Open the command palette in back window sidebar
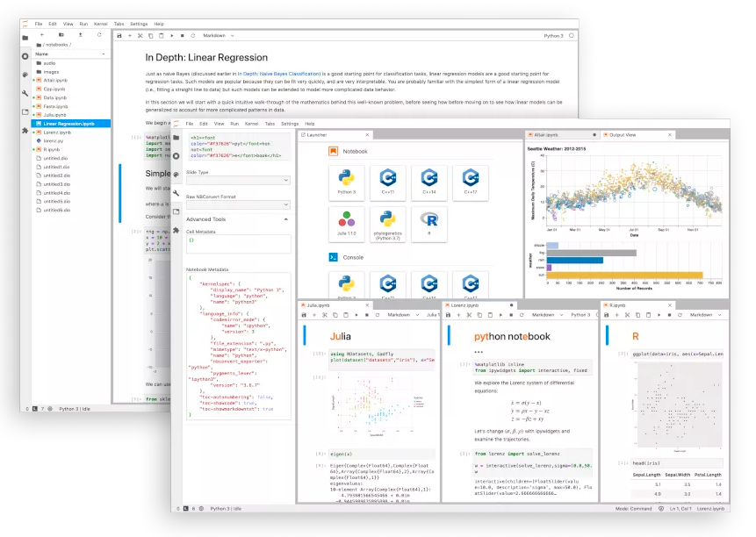756x537 pixels. coord(25,75)
